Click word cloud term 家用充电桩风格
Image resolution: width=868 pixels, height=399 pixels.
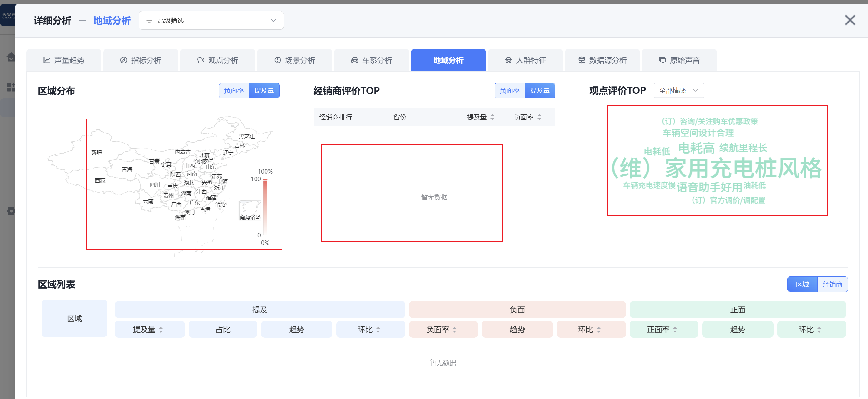(743, 168)
